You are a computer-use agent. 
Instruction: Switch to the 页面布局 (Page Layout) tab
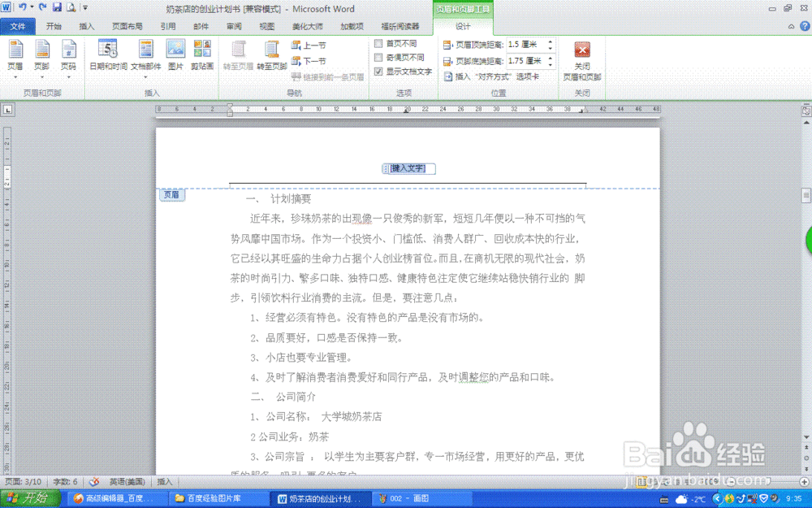[x=127, y=26]
